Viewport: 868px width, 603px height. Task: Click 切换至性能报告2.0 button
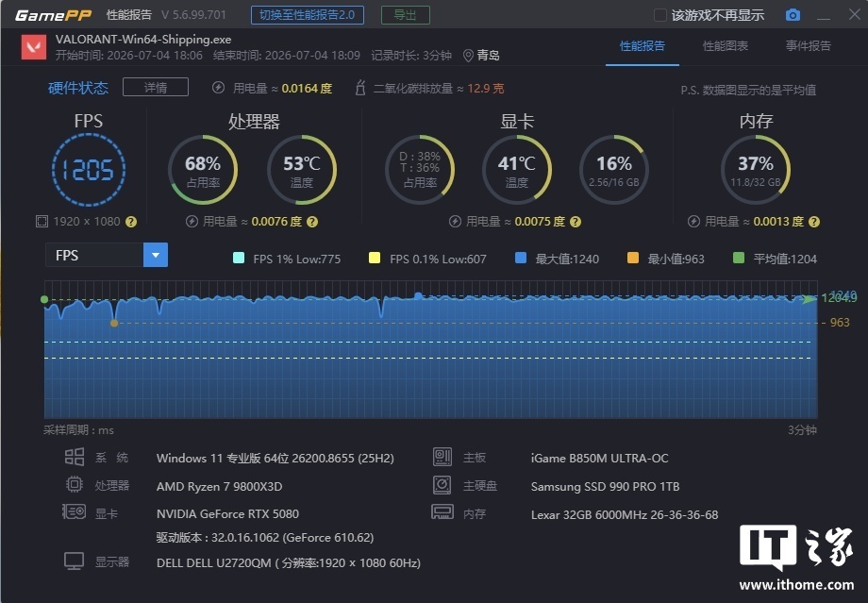(308, 15)
